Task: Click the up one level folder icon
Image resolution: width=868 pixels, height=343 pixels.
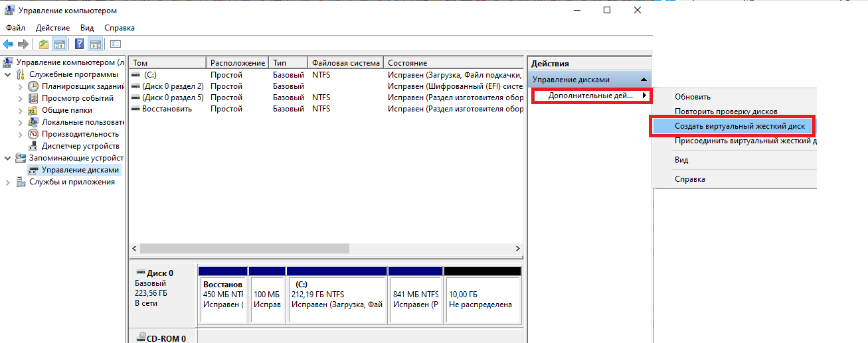Action: [44, 44]
